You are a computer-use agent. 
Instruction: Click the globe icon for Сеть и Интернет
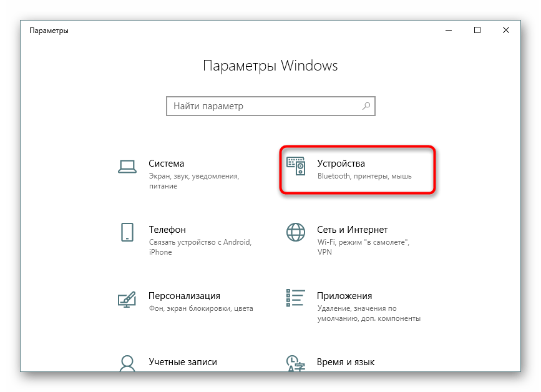coord(296,232)
